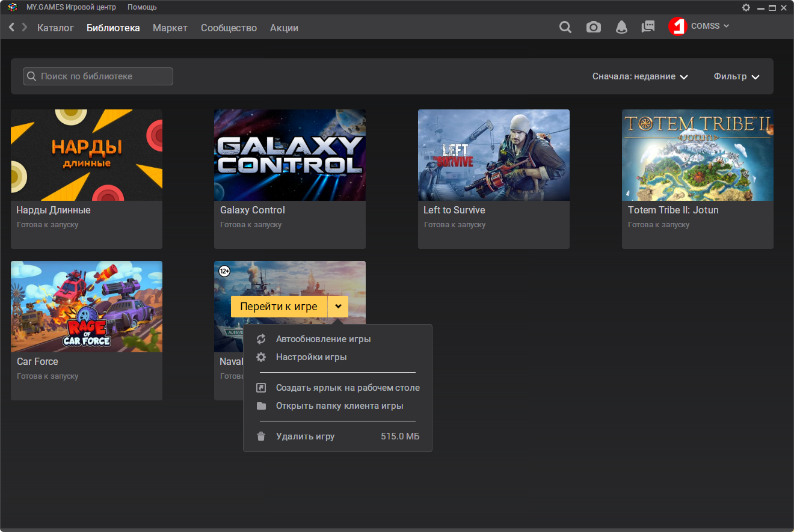Click the trash icon to delete game
The image size is (794, 532).
261,436
